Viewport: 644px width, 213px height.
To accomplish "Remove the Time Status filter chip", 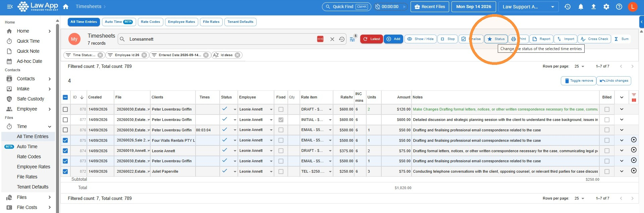I will [x=100, y=55].
